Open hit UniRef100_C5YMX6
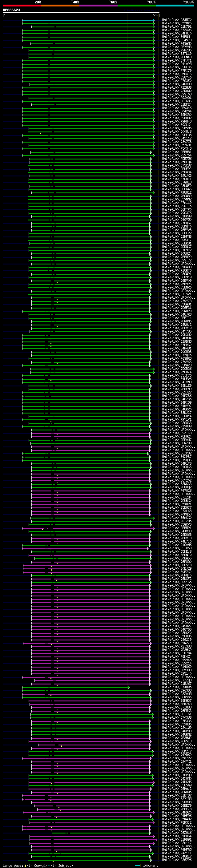197x868 pixels. pos(176,23)
